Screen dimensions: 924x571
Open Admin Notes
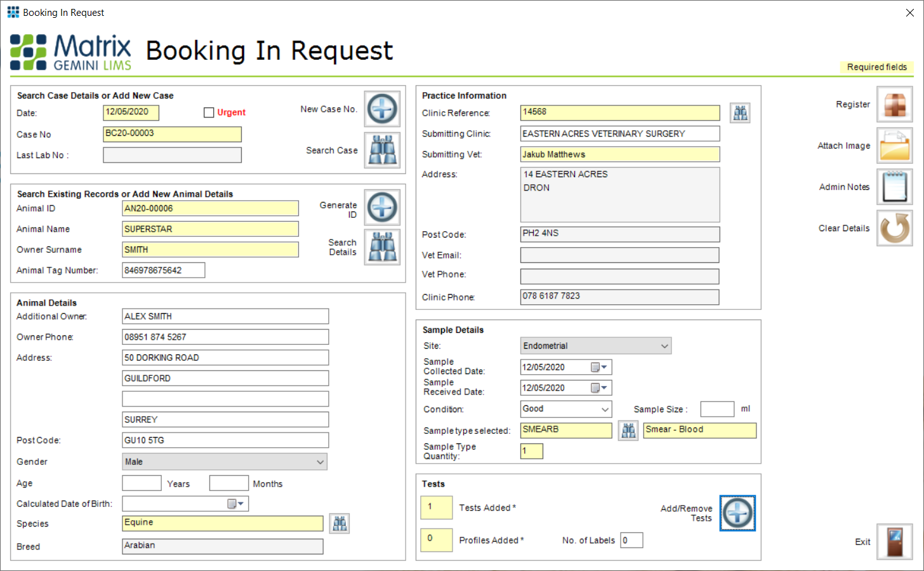895,187
